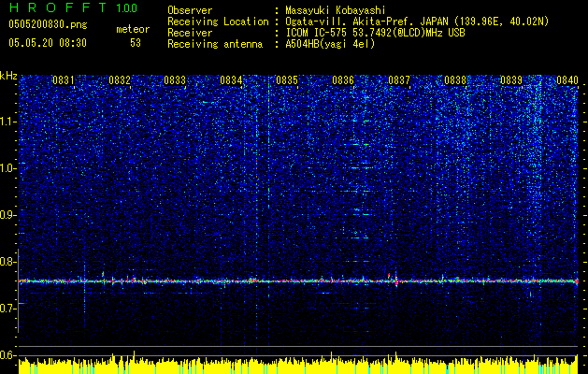
Task: Click the Receiving antenna label
Action: (215, 44)
